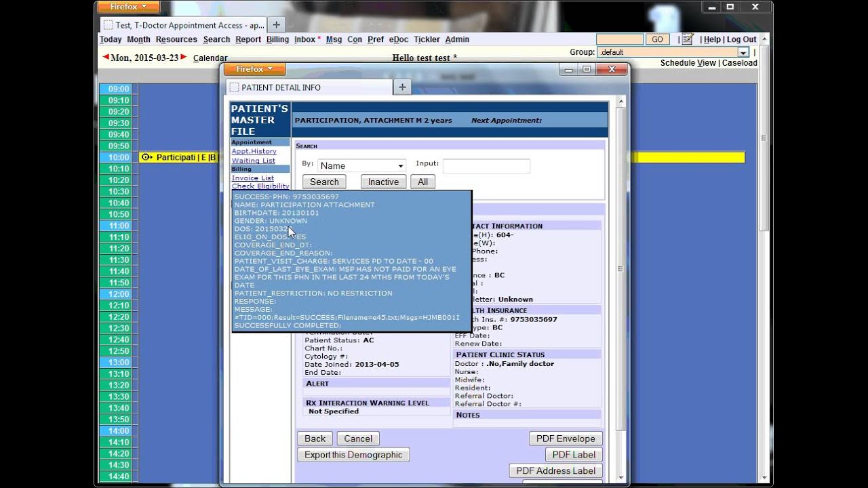Image resolution: width=868 pixels, height=488 pixels.
Task: Open the Caseload link
Action: click(x=740, y=63)
